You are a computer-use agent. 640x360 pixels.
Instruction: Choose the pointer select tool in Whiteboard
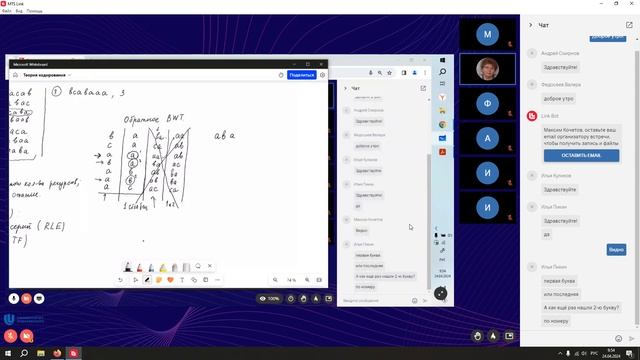(136, 280)
